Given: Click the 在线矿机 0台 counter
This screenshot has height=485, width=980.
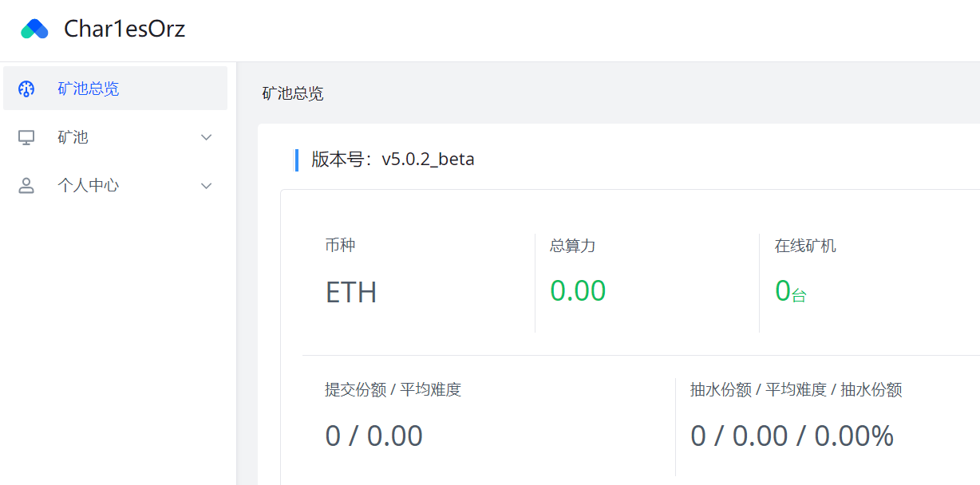Looking at the screenshot, I should 790,291.
